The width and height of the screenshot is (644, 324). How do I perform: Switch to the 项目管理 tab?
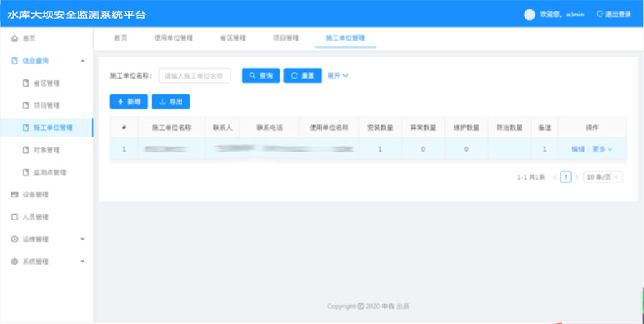tap(286, 38)
